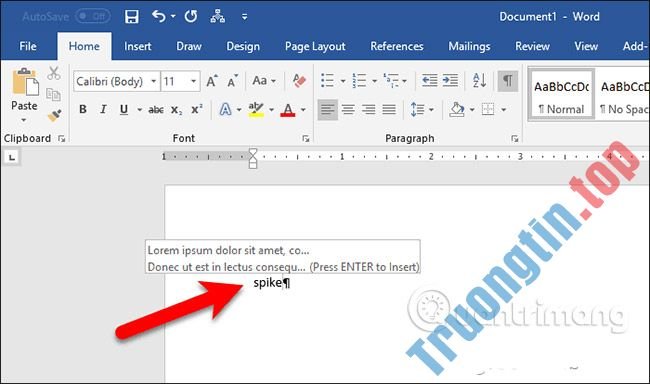Viewport: 650px width, 384px height.
Task: Toggle Show/Hide paragraph marks
Action: [508, 80]
